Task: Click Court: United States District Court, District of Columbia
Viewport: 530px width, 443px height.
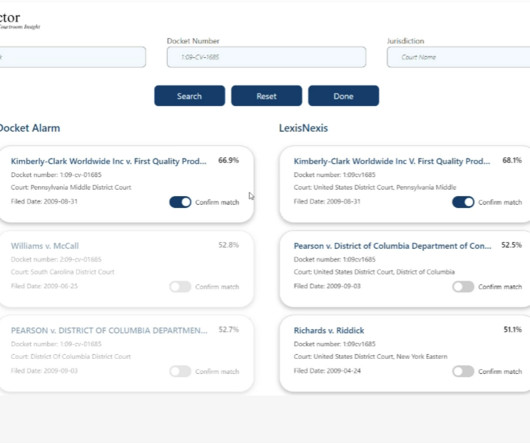Action: click(374, 272)
